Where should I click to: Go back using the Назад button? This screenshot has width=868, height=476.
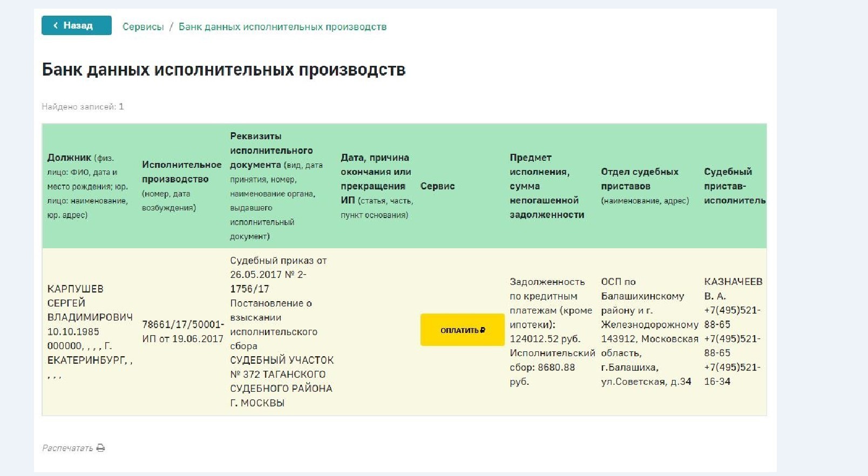click(77, 25)
